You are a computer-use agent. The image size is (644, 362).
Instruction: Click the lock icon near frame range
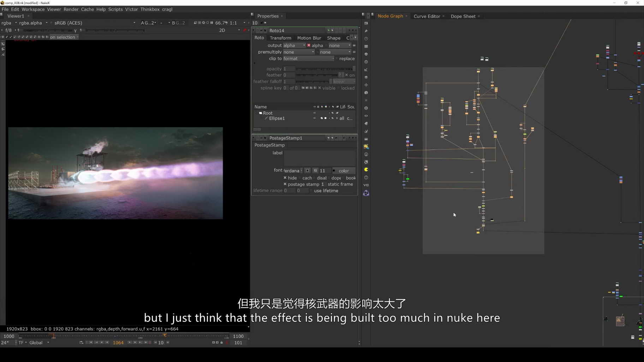222,343
